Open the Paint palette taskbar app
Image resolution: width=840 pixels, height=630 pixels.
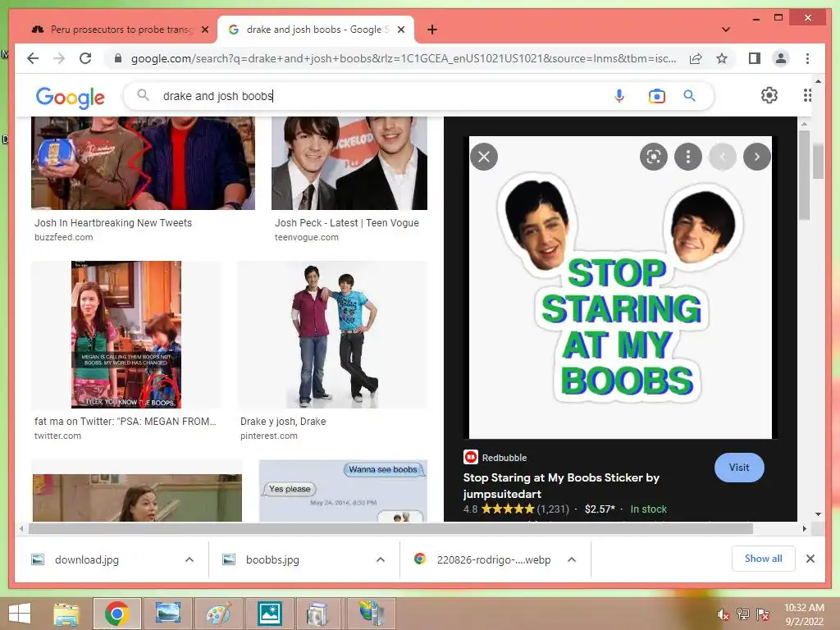pyautogui.click(x=218, y=614)
